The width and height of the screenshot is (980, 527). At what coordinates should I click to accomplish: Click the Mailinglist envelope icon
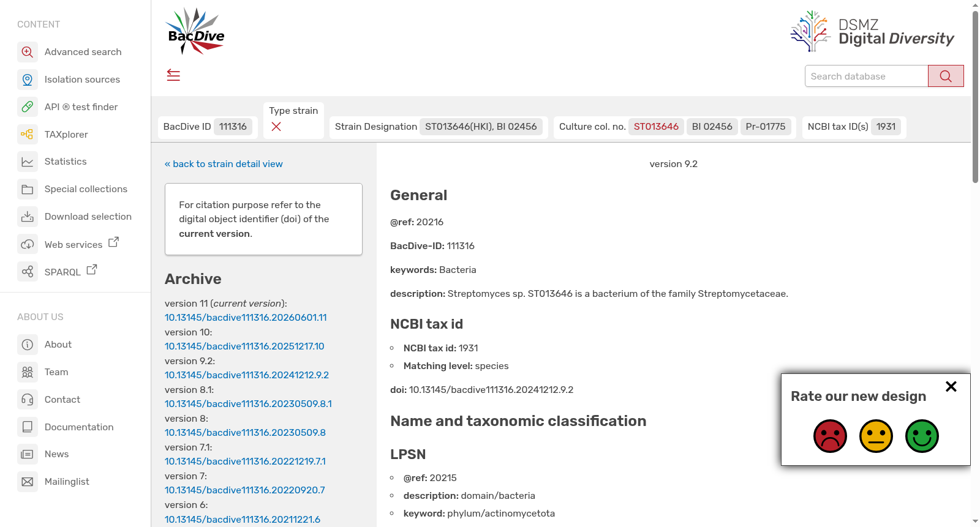[x=28, y=482]
